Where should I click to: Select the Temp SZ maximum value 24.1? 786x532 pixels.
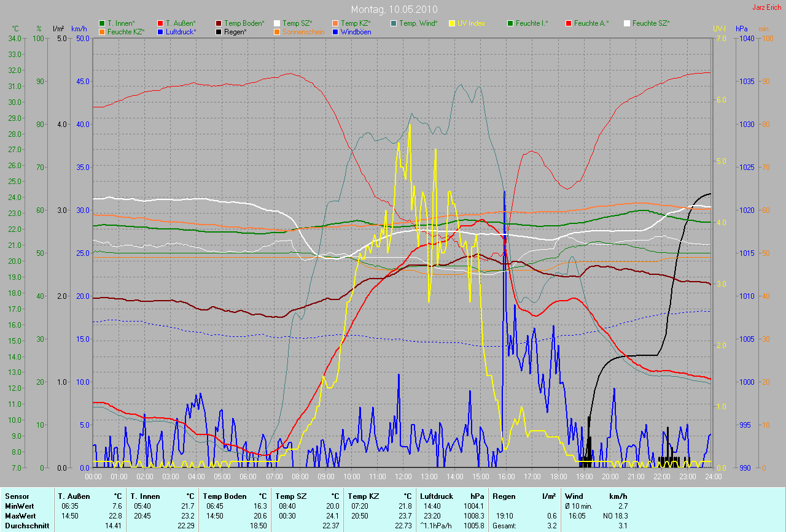pos(332,516)
